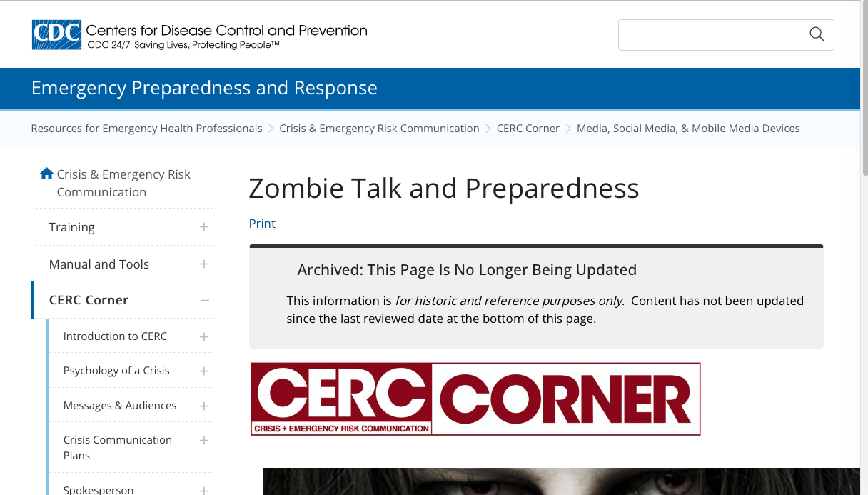
Task: Click the Archived notice heading text
Action: (x=467, y=270)
